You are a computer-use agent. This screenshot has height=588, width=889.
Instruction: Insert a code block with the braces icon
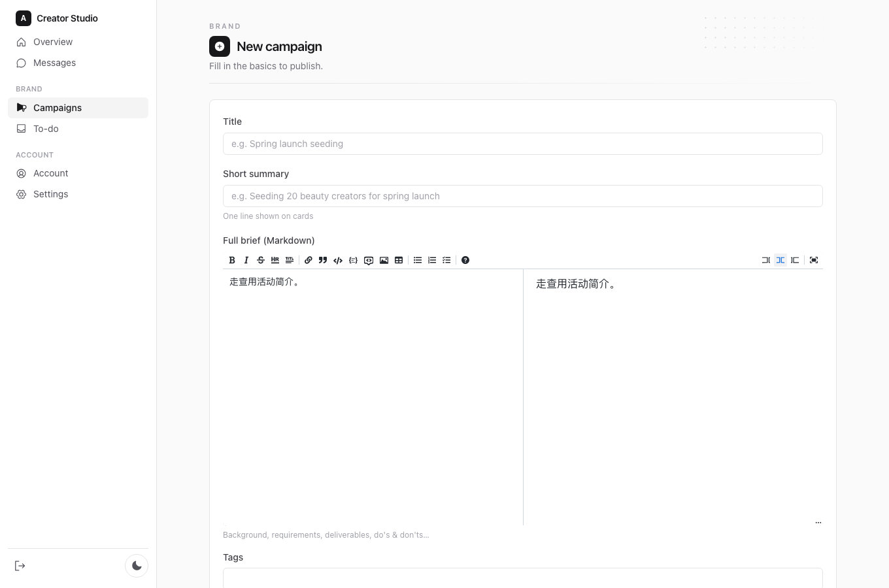tap(353, 260)
